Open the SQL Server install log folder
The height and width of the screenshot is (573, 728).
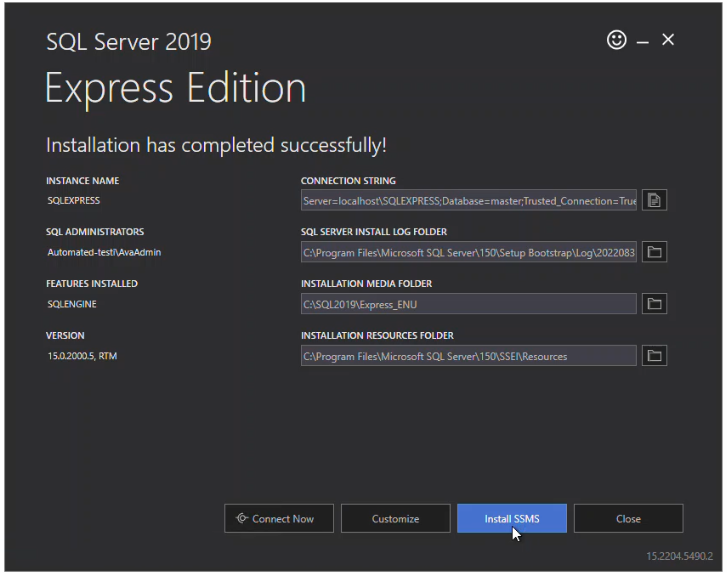[x=654, y=252]
